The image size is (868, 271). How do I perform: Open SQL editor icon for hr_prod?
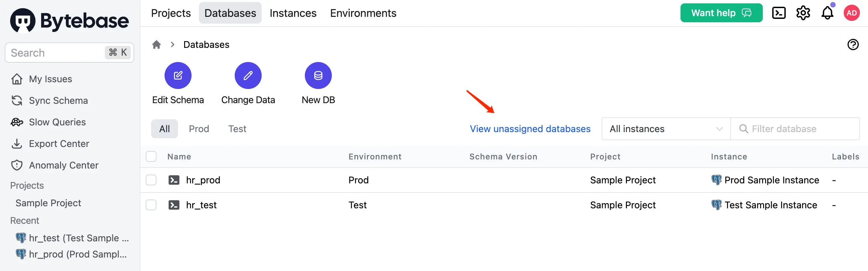[174, 180]
